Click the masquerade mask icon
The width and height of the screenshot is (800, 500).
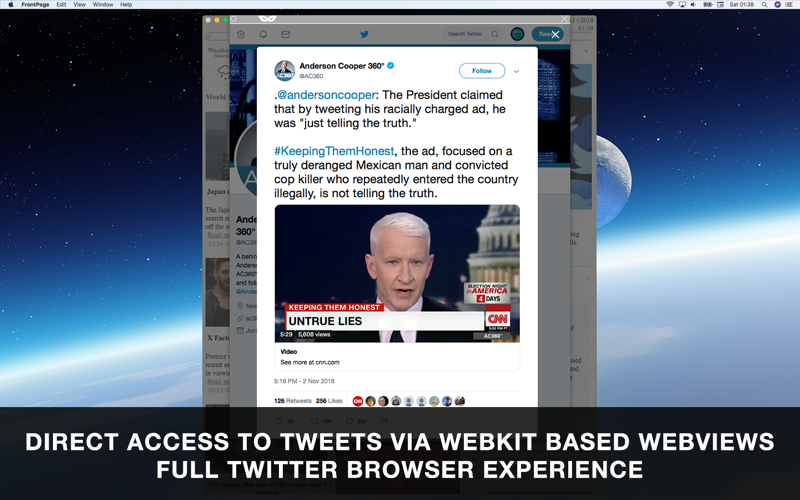click(x=267, y=18)
